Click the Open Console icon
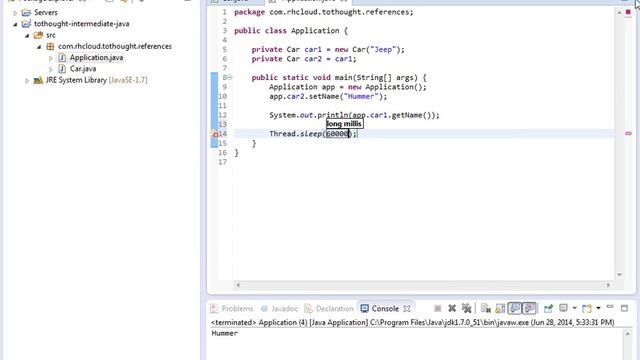The height and width of the screenshot is (360, 640). [x=587, y=308]
